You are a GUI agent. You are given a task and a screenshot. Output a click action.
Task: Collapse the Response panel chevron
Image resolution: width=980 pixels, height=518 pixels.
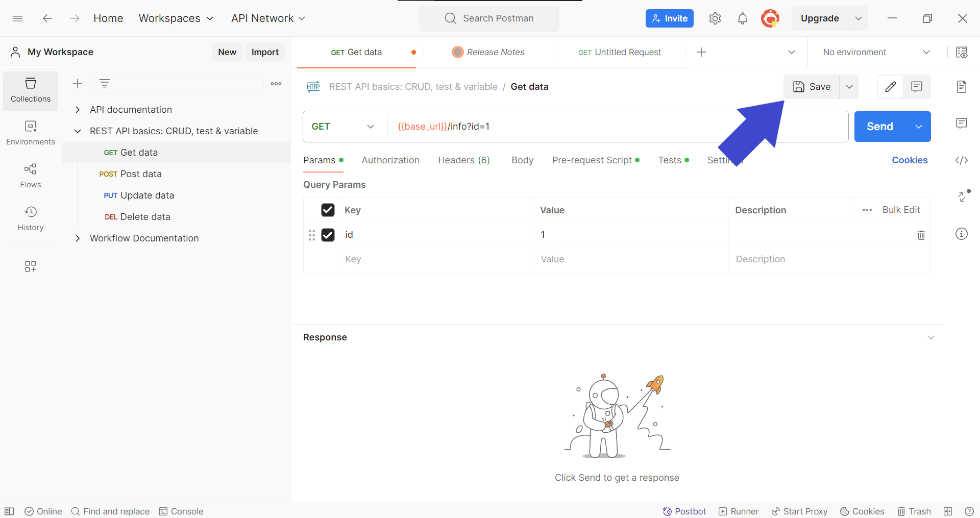[x=931, y=337]
